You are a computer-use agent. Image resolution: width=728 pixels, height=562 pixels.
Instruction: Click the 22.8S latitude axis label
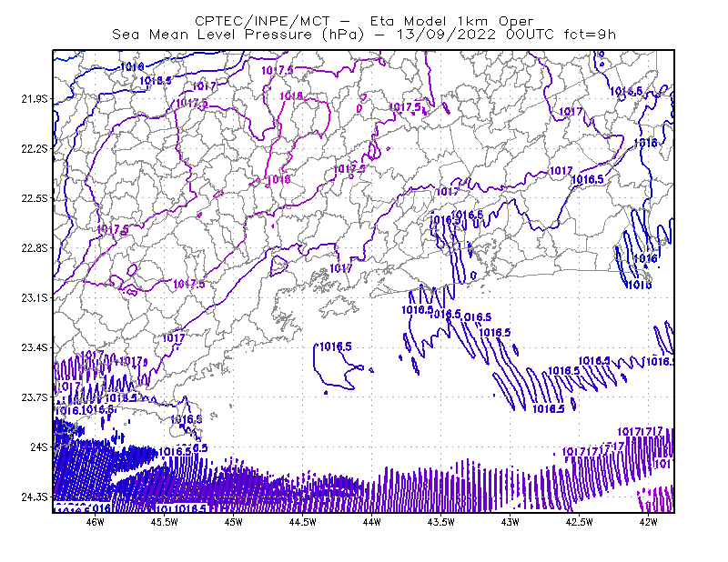click(x=34, y=248)
